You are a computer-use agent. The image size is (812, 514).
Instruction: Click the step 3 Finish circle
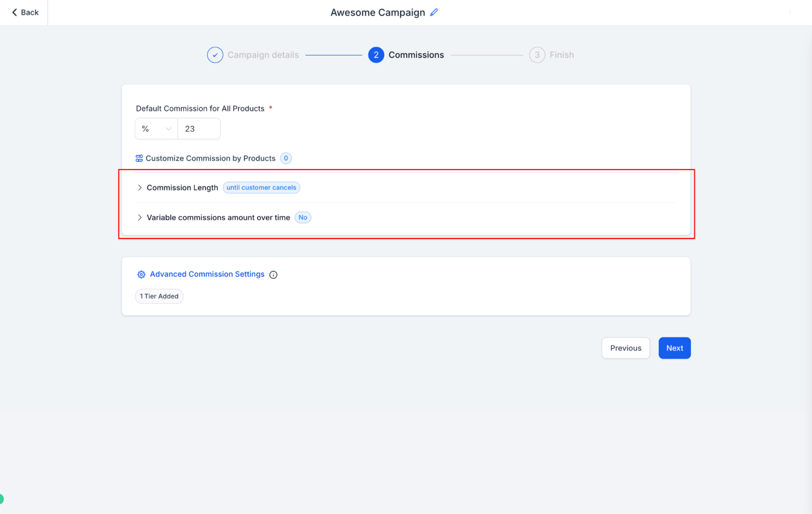(x=537, y=55)
